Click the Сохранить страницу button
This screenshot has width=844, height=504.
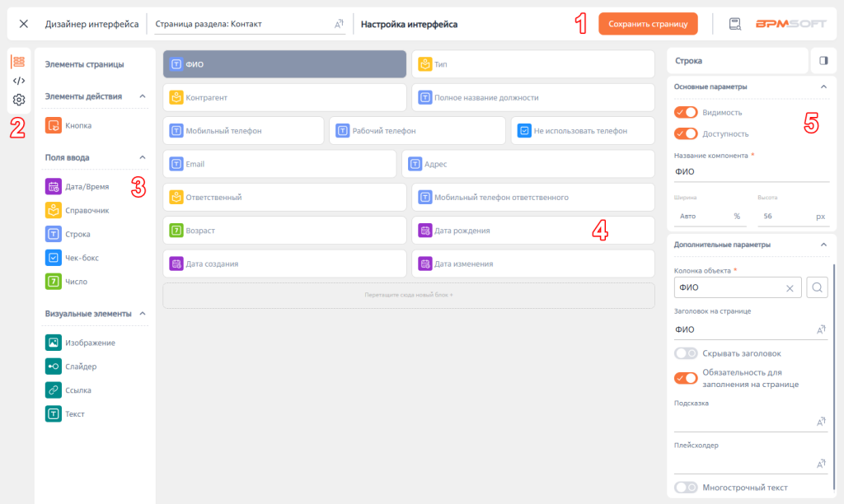click(x=648, y=24)
